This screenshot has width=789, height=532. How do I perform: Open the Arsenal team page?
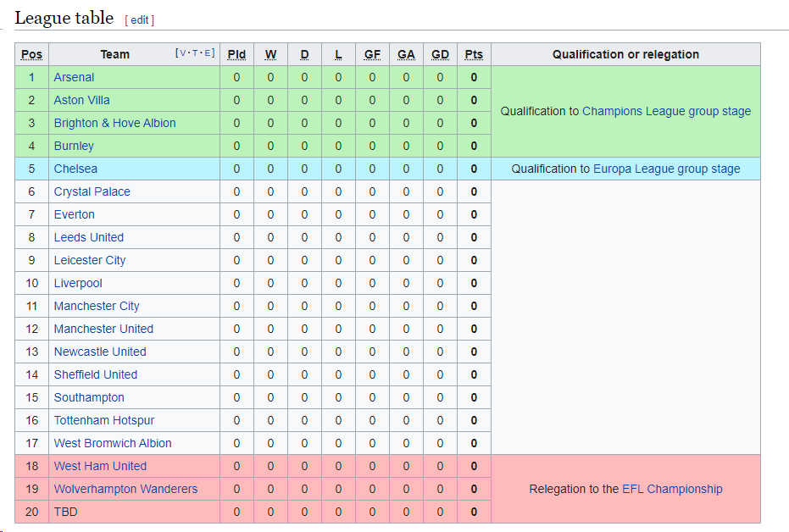74,77
